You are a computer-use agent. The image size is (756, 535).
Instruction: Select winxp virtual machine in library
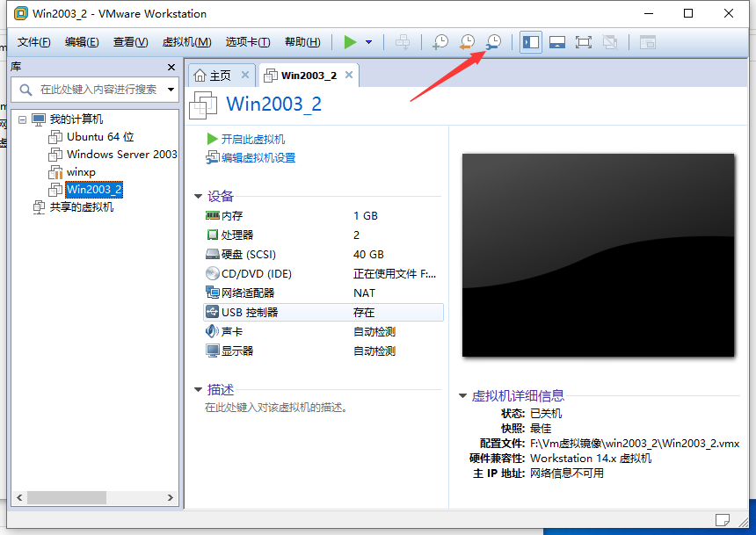tap(81, 172)
